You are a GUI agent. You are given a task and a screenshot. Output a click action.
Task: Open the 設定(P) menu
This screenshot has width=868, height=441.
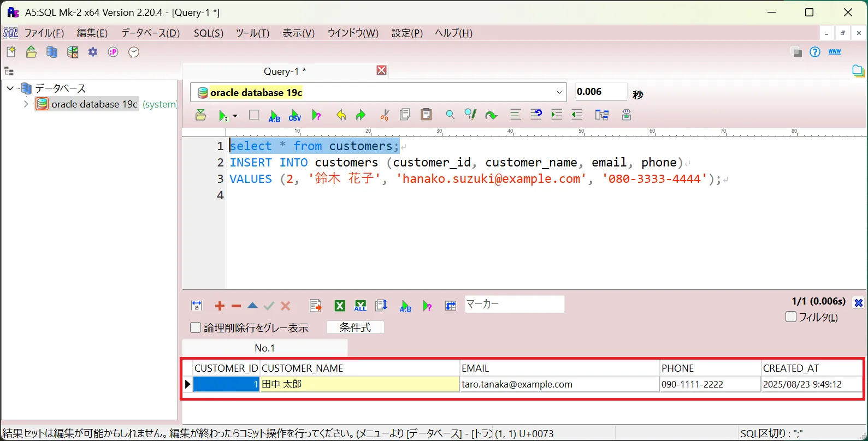click(x=407, y=33)
